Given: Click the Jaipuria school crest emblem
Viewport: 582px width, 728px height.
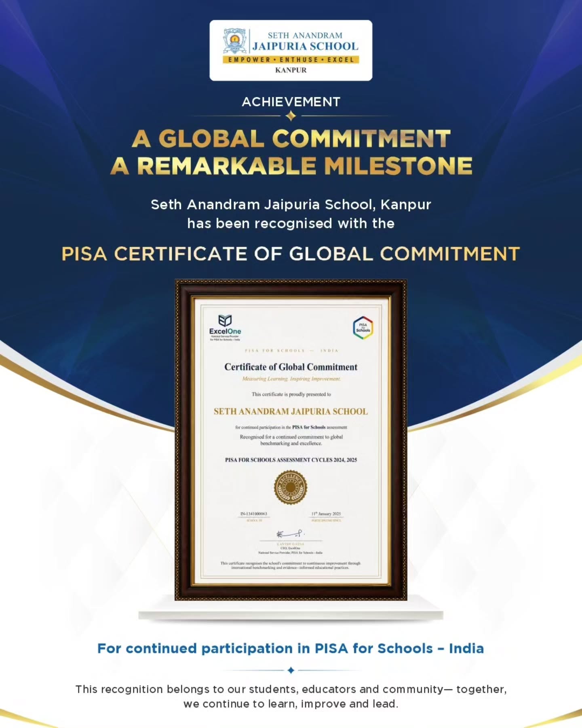Looking at the screenshot, I should point(235,41).
